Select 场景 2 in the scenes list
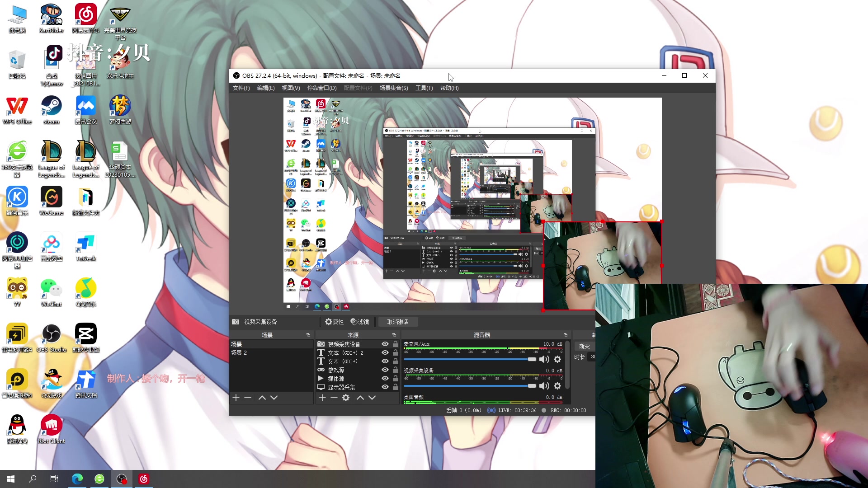Viewport: 868px width, 488px height. click(x=271, y=353)
